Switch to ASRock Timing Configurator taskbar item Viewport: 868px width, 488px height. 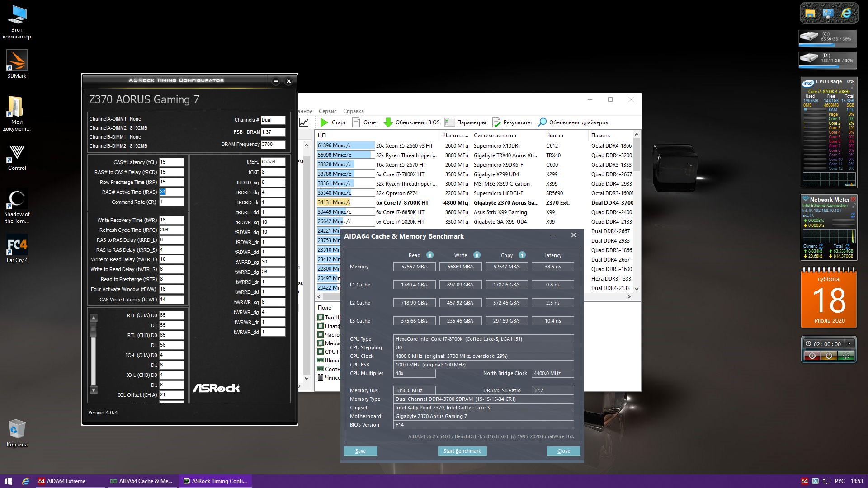pos(215,481)
